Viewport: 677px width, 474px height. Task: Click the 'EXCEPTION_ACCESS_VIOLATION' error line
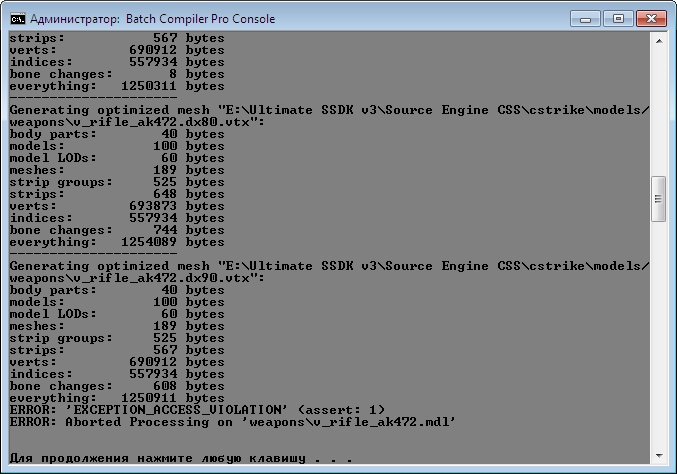[197, 410]
